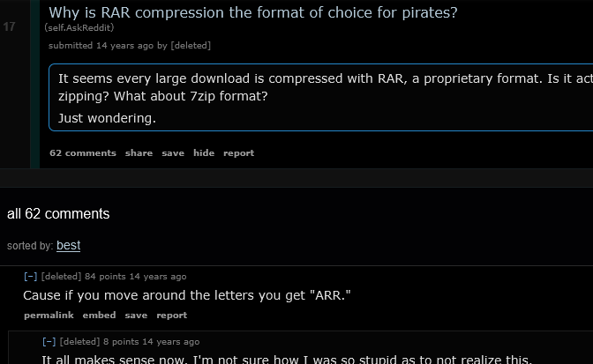Image resolution: width=593 pixels, height=364 pixels.
Task: Click the top comment's 14 years ago timestamp
Action: [x=155, y=277]
